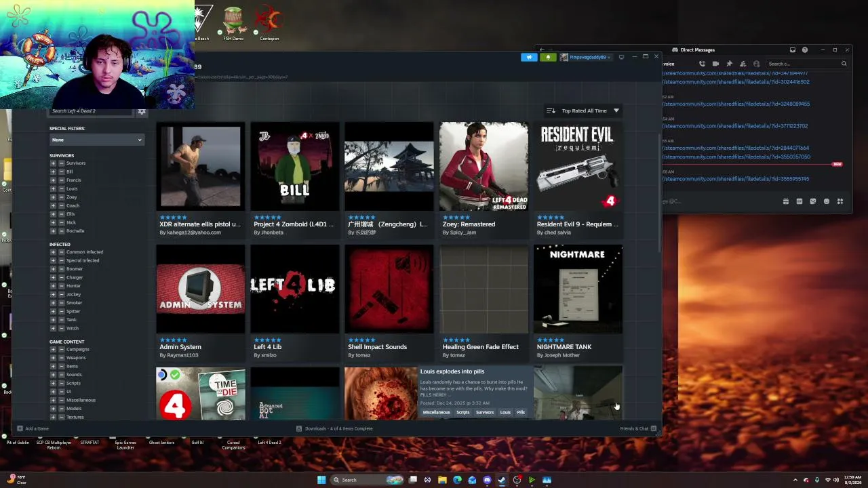Open Discord link ending id=3771223702
The height and width of the screenshot is (488, 868).
tap(736, 126)
